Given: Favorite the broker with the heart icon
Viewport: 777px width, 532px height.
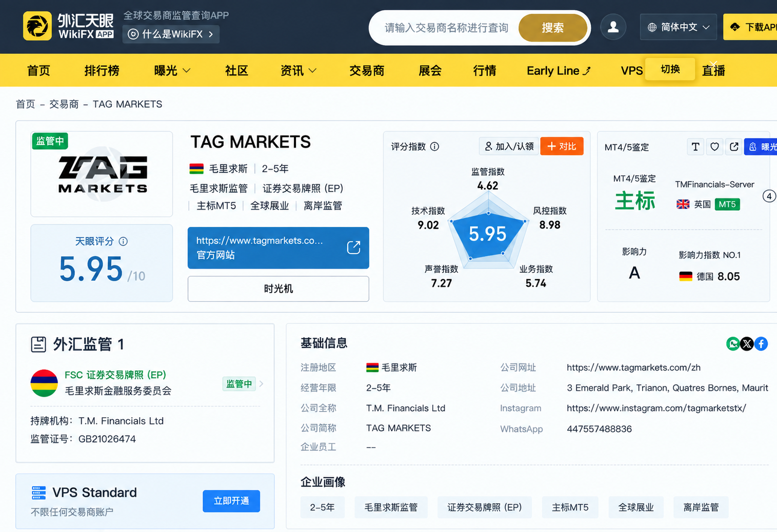Looking at the screenshot, I should point(714,147).
